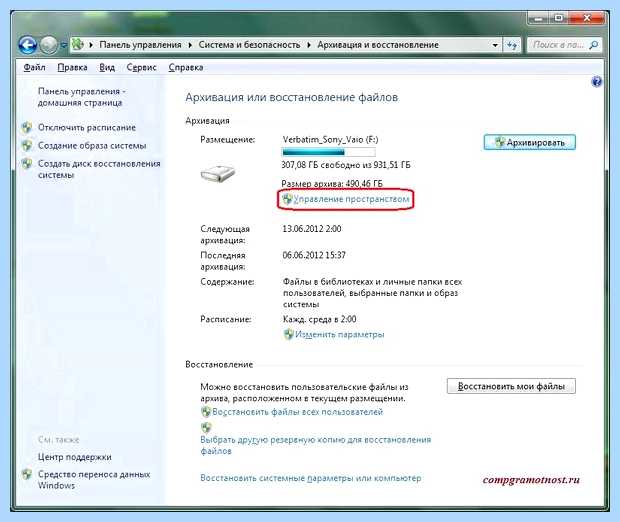Open Создать диск восстановления системы link
The height and width of the screenshot is (522, 620).
pyautogui.click(x=99, y=169)
